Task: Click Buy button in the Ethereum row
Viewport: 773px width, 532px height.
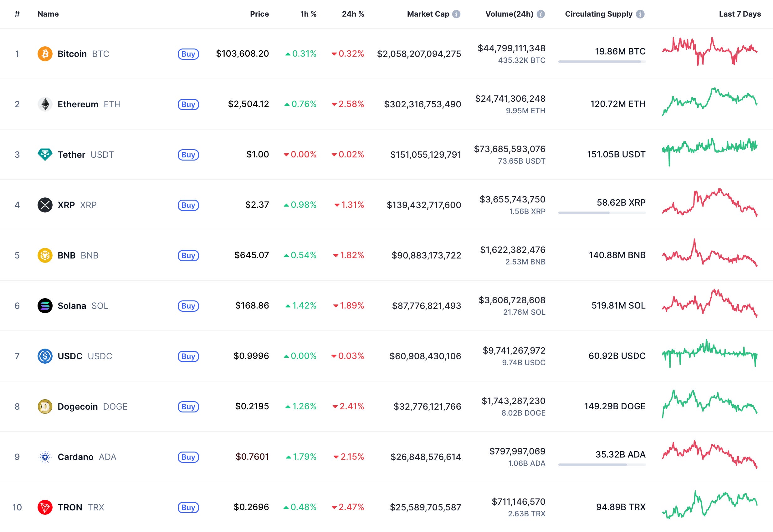Action: [188, 104]
